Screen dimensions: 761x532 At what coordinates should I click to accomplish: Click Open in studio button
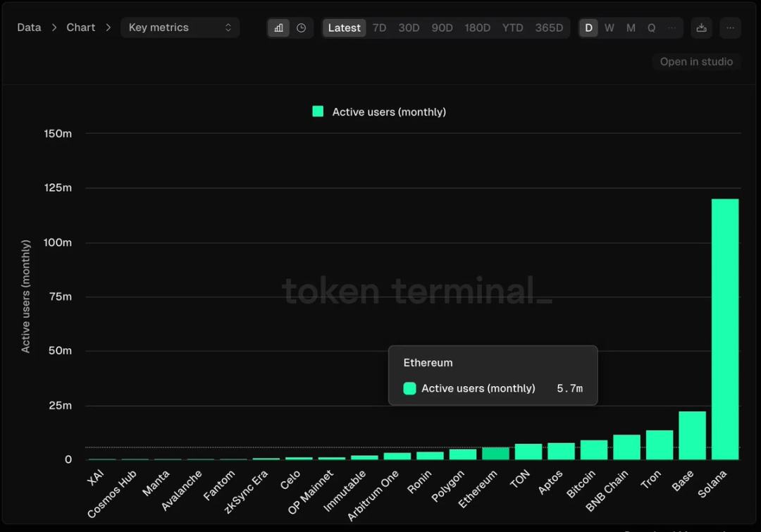696,61
